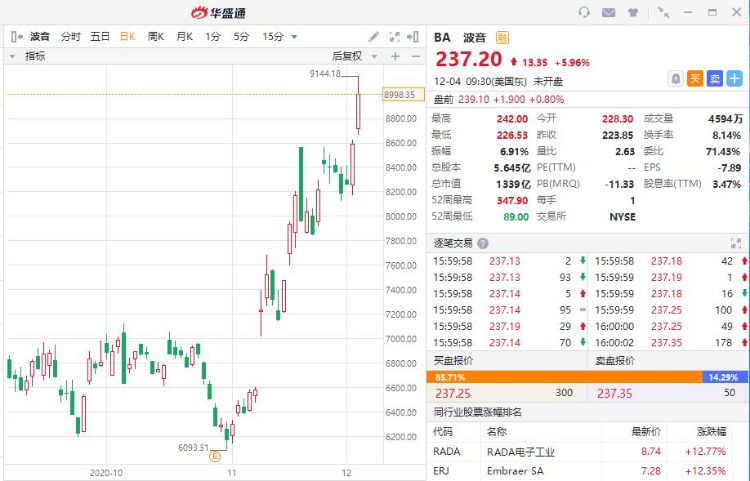The image size is (750, 481).
Task: Click the compact mode shrink arrows icon
Action: coord(663,12)
